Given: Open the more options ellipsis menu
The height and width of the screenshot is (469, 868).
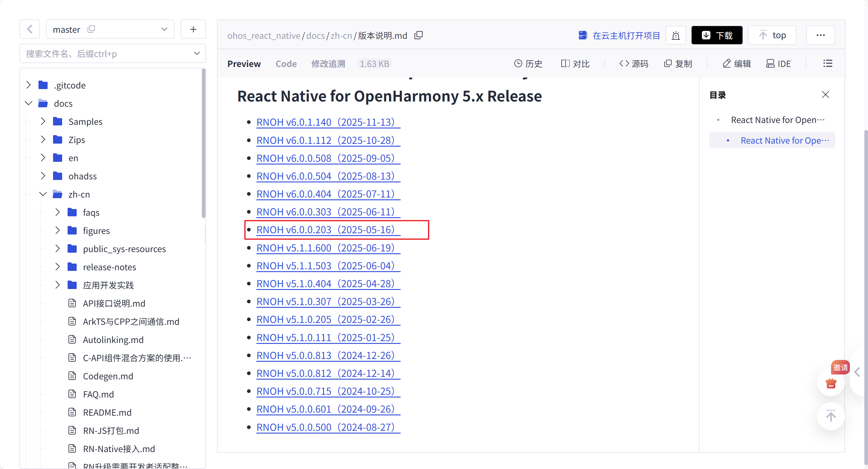Looking at the screenshot, I should (x=820, y=35).
